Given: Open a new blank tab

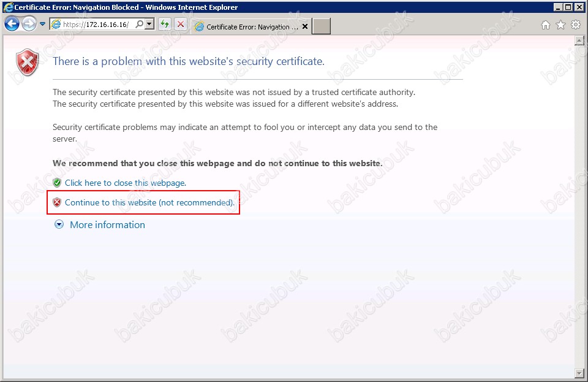Looking at the screenshot, I should click(322, 26).
